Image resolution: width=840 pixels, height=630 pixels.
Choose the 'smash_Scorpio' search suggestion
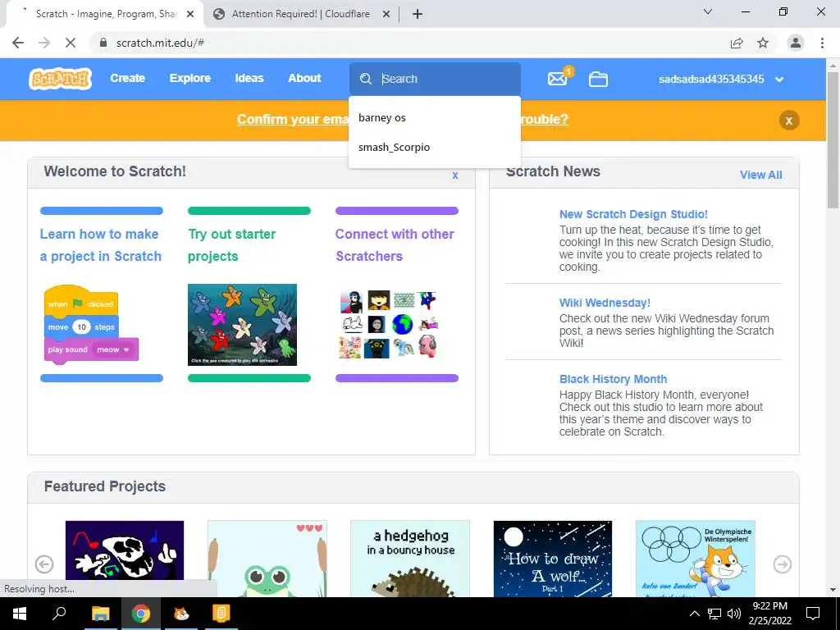(x=435, y=148)
